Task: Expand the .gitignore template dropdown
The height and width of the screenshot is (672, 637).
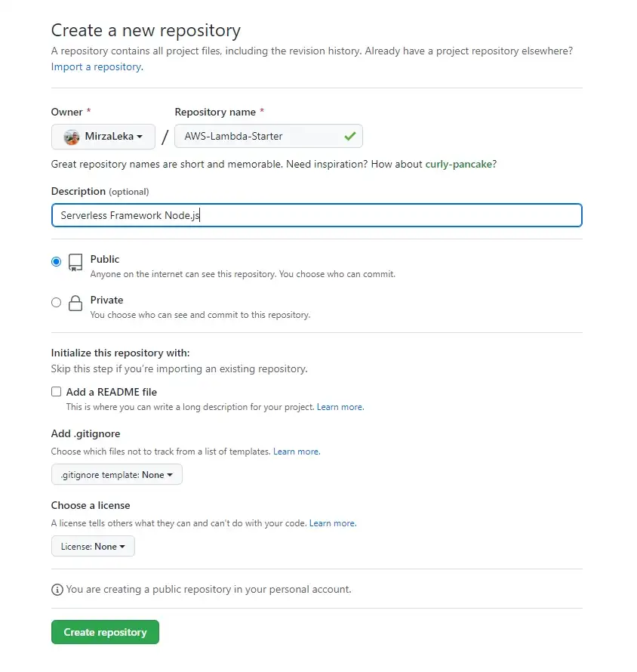Action: point(117,475)
